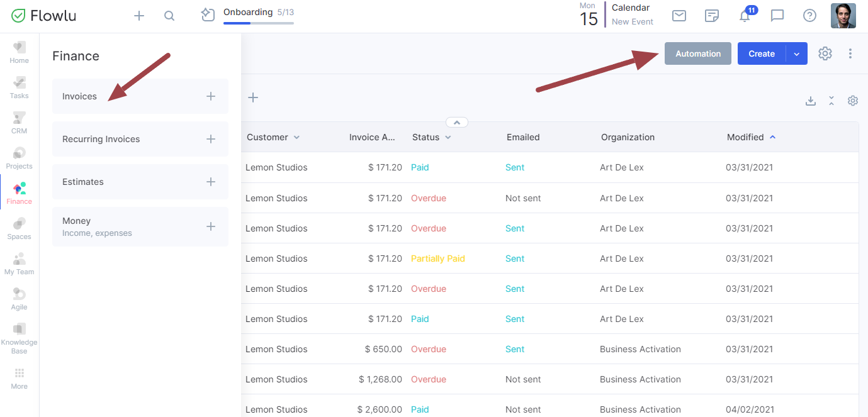Open Recurring Invoices in Finance menu
The height and width of the screenshot is (417, 868).
(x=140, y=139)
